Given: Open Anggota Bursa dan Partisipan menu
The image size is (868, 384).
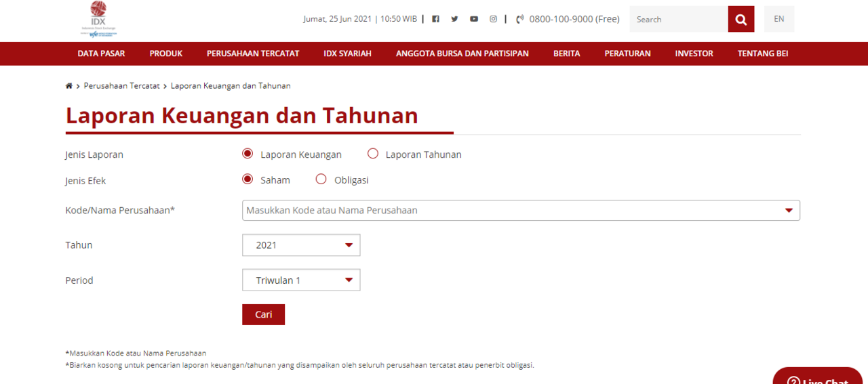Looking at the screenshot, I should [462, 54].
